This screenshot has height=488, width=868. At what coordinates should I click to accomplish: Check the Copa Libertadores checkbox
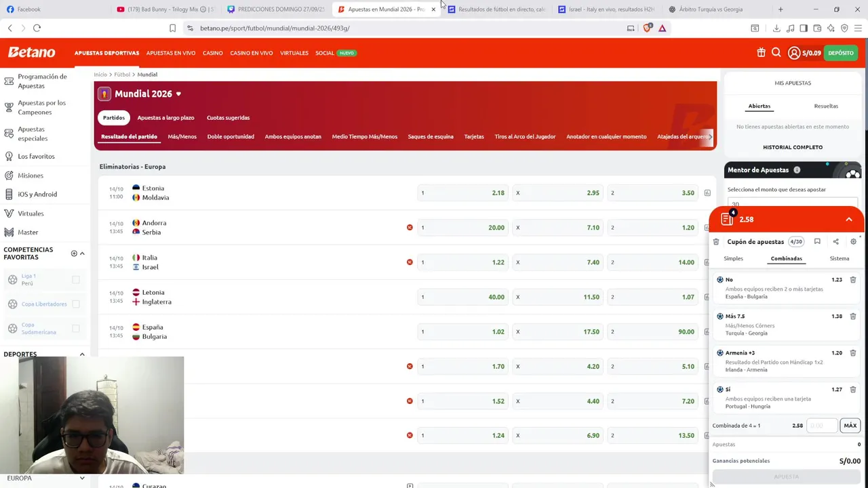[76, 304]
